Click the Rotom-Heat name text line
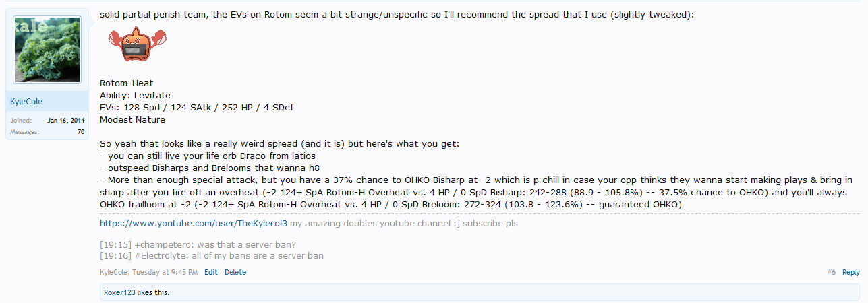Image resolution: width=868 pixels, height=303 pixels. coord(127,83)
